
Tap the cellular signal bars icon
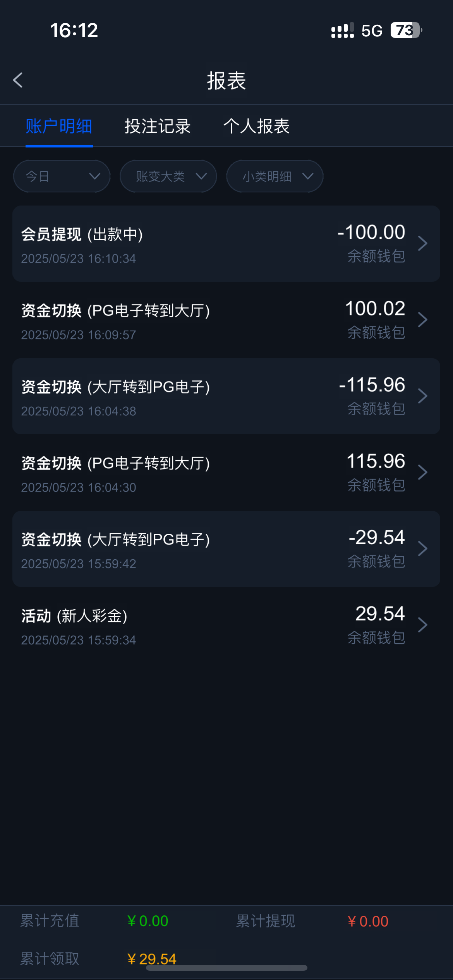tap(342, 31)
